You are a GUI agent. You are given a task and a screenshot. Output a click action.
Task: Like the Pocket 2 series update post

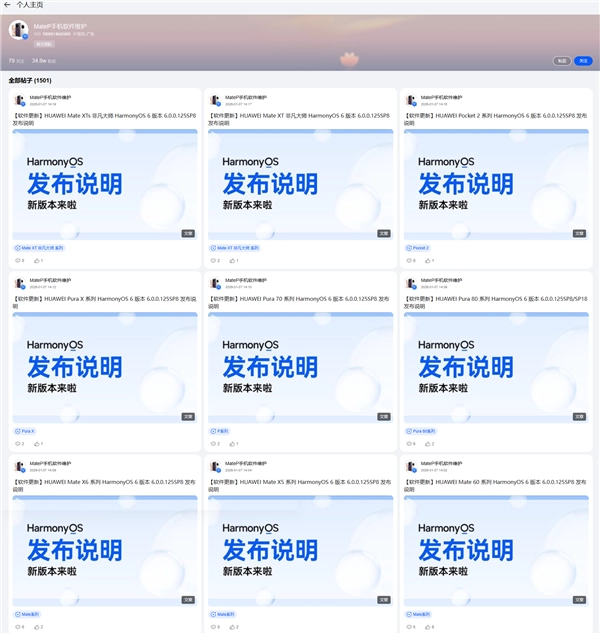[x=429, y=260]
